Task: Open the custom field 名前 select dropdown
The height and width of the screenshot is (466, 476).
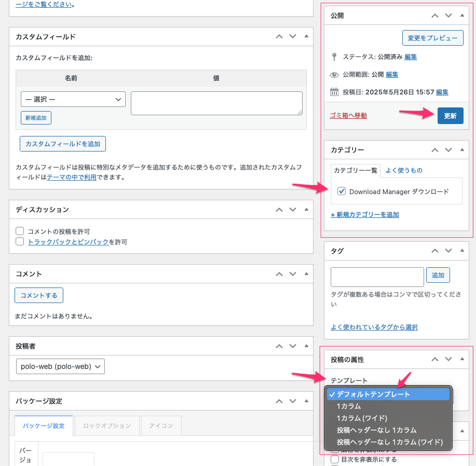Action: pos(73,99)
